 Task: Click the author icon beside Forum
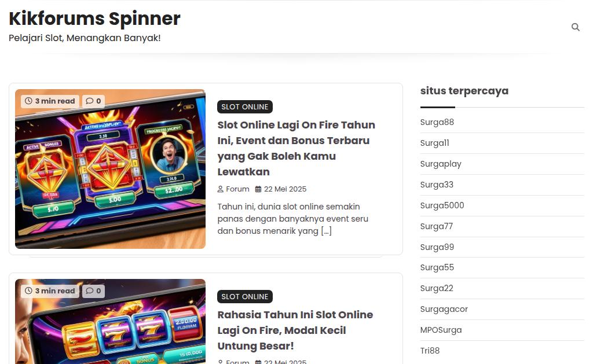(221, 189)
